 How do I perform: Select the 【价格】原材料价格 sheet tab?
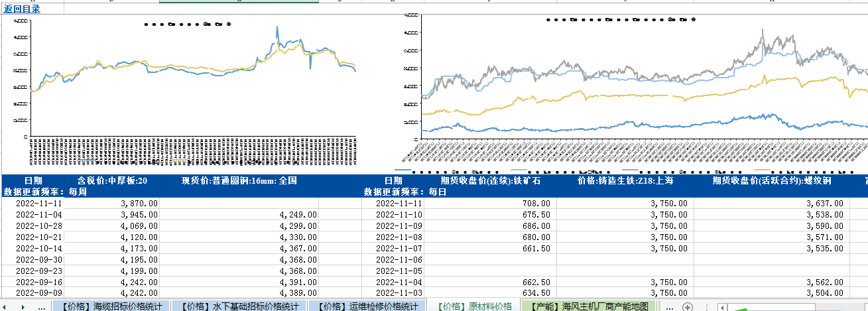pyautogui.click(x=472, y=306)
